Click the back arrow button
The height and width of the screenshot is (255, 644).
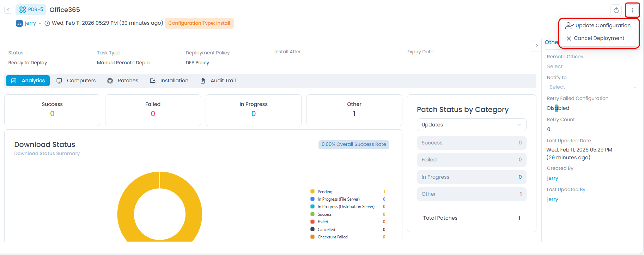coord(8,10)
